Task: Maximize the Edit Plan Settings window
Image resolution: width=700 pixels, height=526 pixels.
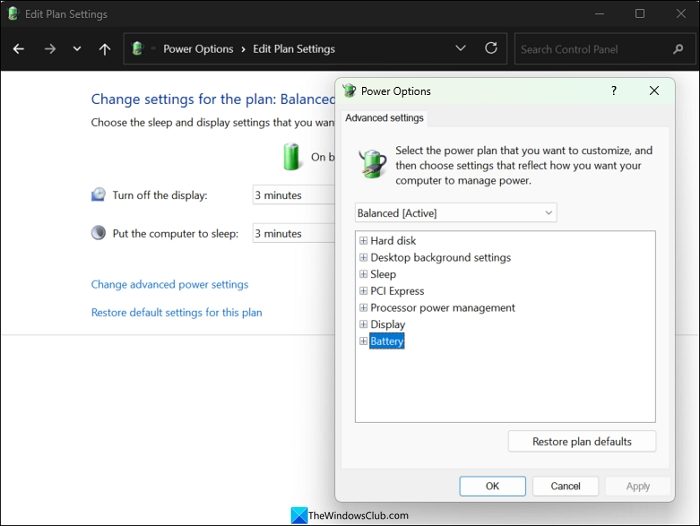Action: (x=640, y=14)
